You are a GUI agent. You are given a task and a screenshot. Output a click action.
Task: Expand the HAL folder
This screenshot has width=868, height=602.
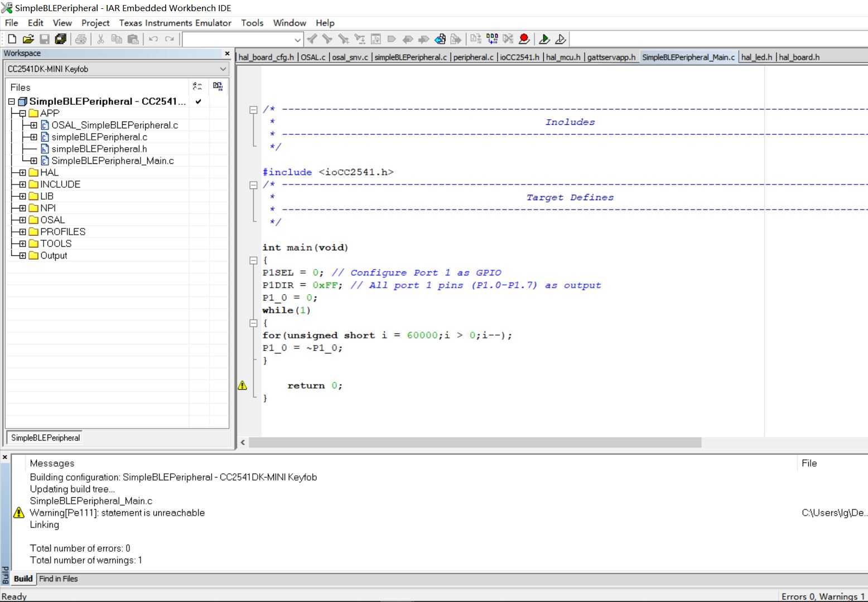tap(22, 172)
